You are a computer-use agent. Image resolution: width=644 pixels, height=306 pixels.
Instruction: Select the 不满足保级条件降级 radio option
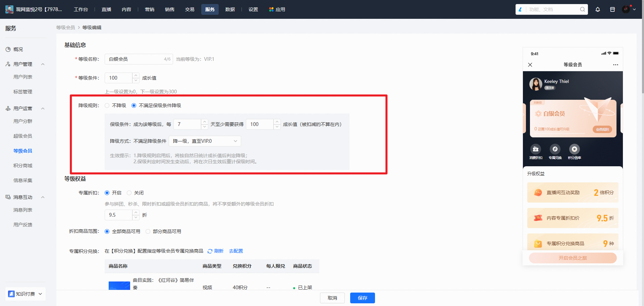pyautogui.click(x=134, y=105)
